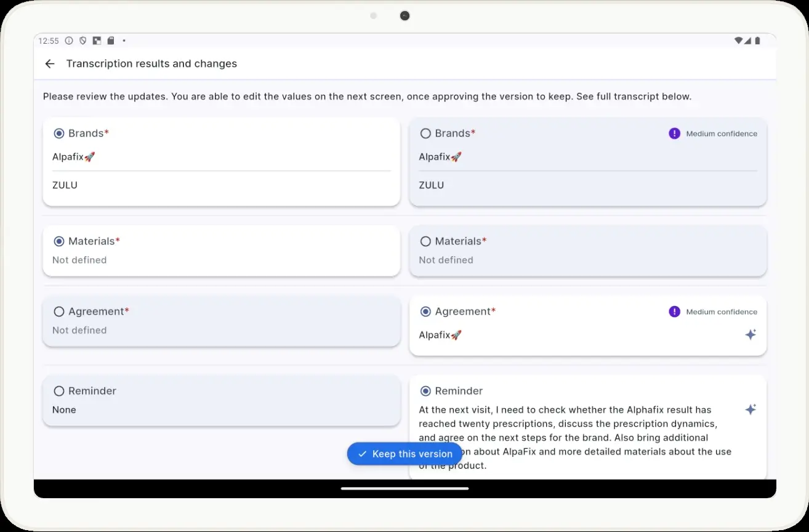Tap the ZULU entry in left Brands card
Screen dimensions: 809x532
tap(65, 185)
